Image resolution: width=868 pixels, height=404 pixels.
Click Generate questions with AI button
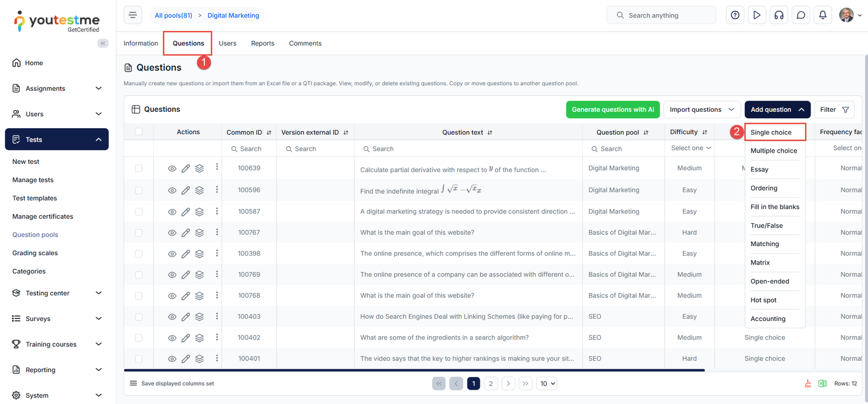(612, 110)
